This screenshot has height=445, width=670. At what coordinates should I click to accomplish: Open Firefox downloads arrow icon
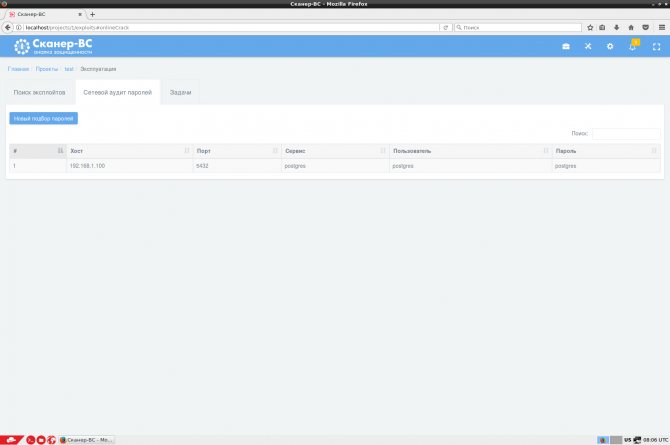[x=617, y=27]
